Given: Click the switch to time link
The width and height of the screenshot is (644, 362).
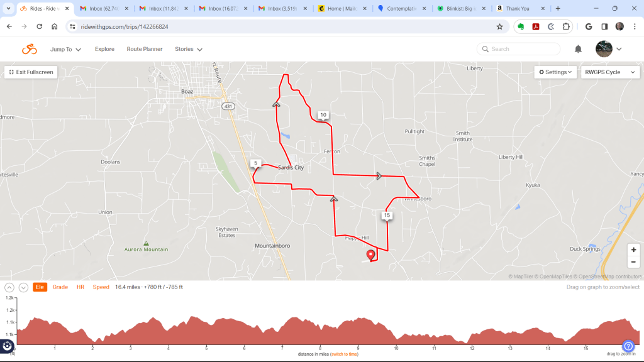Looking at the screenshot, I should pyautogui.click(x=344, y=354).
